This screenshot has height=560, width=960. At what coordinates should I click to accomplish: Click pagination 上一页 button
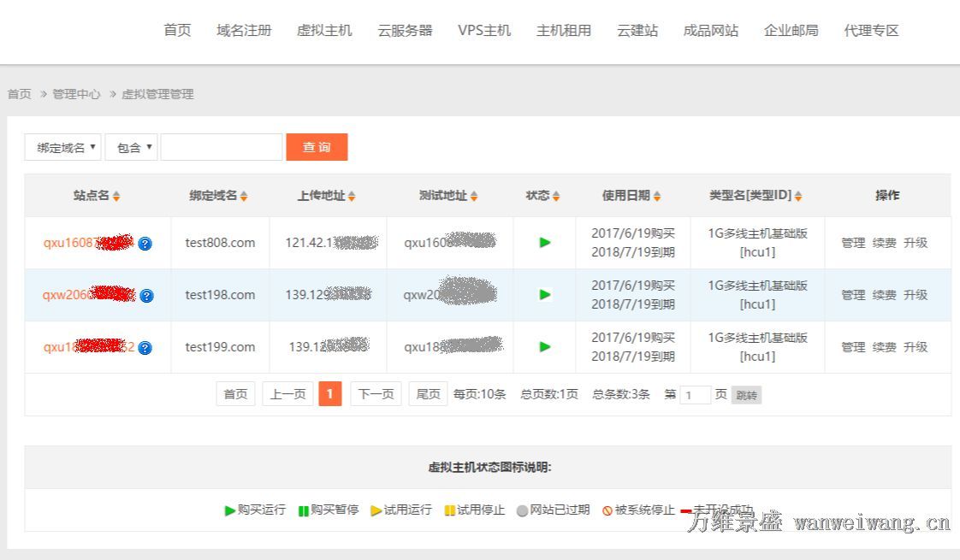(287, 393)
